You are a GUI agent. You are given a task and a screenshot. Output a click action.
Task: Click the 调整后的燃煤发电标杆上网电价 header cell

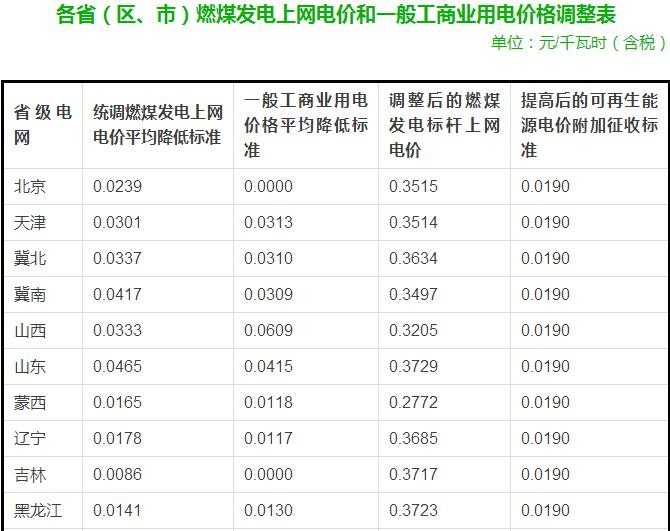(x=444, y=124)
